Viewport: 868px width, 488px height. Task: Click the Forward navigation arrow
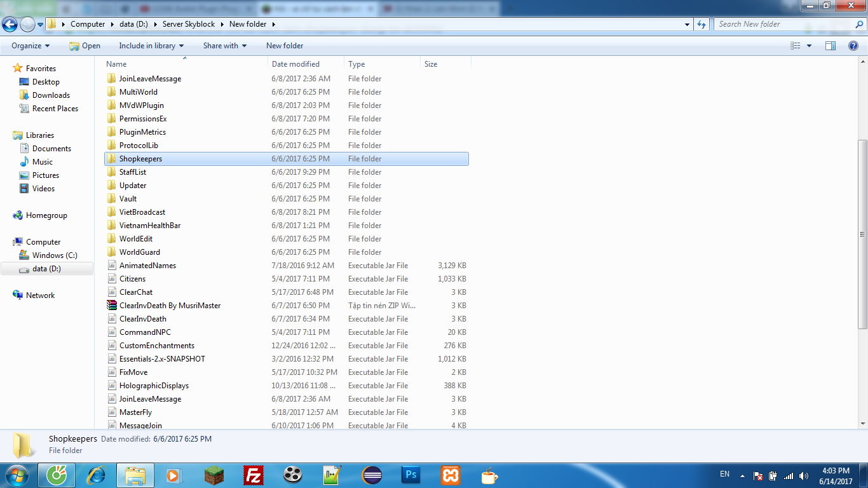click(27, 24)
